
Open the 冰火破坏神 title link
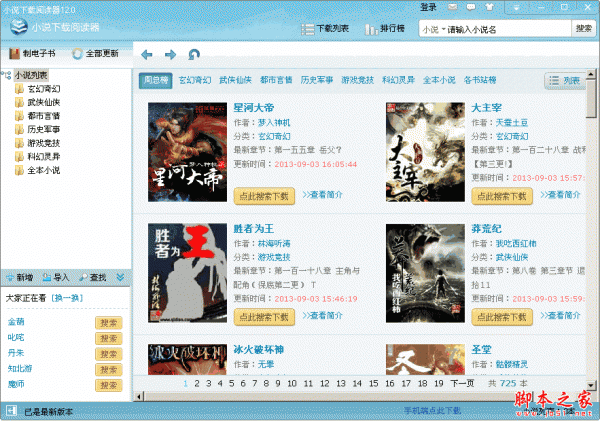(x=259, y=349)
